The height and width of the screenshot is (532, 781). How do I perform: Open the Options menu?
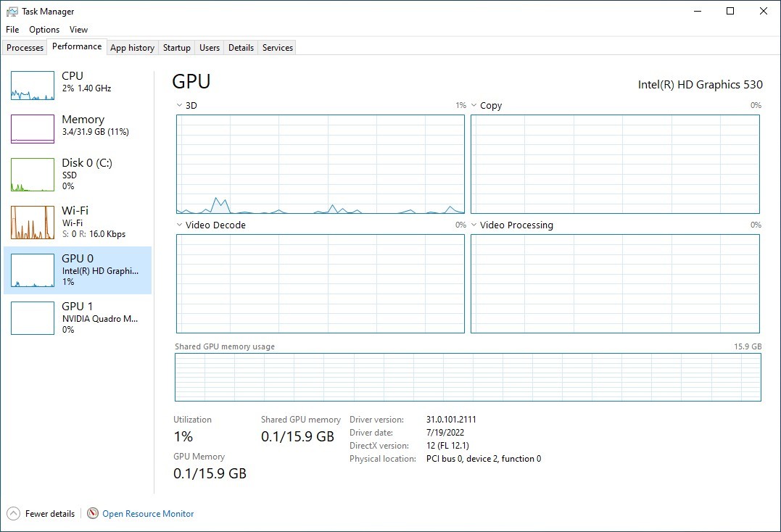point(44,30)
